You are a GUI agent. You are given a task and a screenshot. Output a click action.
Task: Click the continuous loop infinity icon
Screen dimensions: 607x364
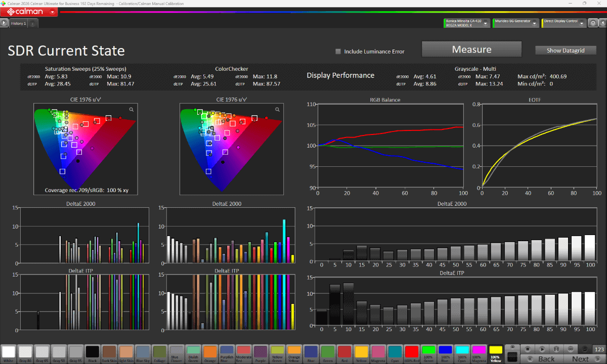(571, 349)
